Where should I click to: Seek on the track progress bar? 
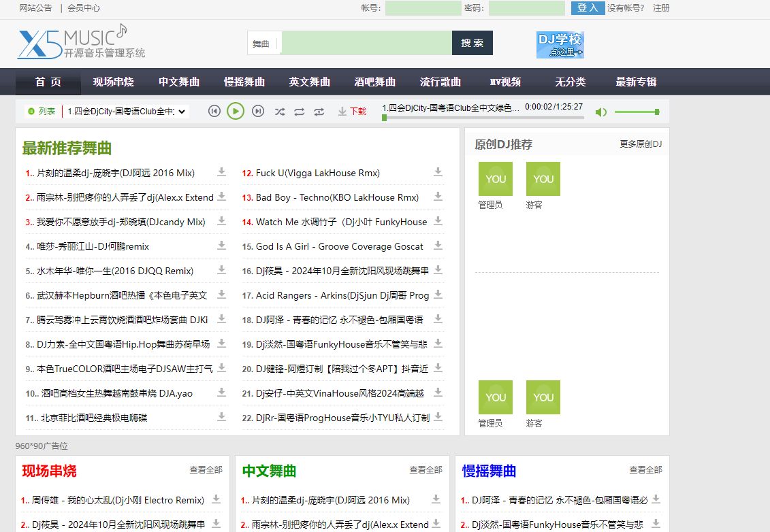(x=483, y=118)
